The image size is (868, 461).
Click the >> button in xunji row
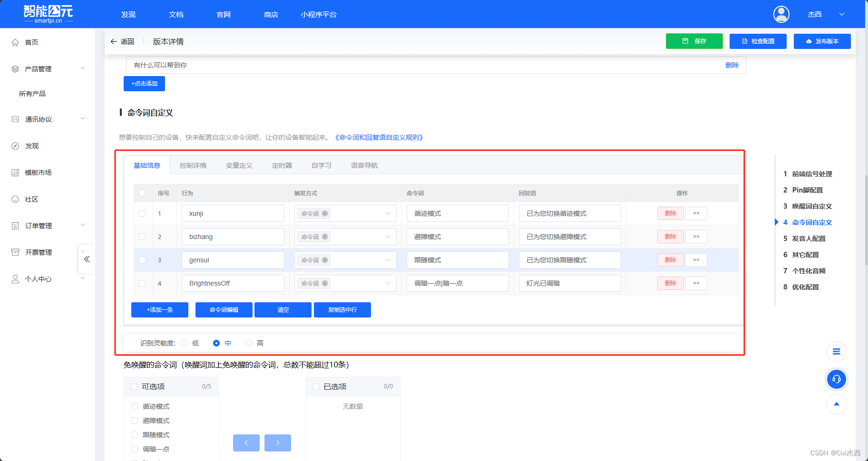pos(696,213)
